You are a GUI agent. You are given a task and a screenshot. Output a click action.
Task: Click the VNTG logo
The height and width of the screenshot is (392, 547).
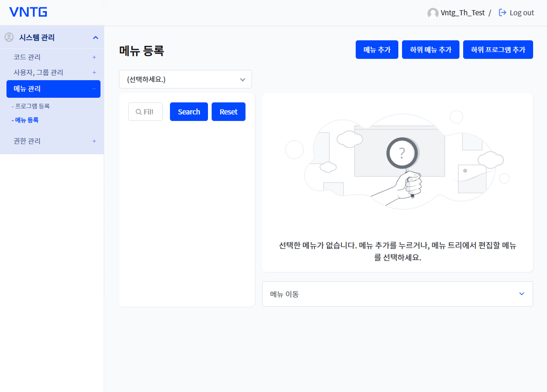tap(28, 13)
